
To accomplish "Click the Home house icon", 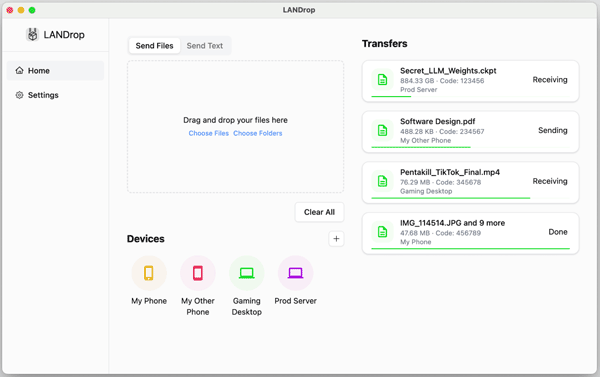I will [x=20, y=70].
